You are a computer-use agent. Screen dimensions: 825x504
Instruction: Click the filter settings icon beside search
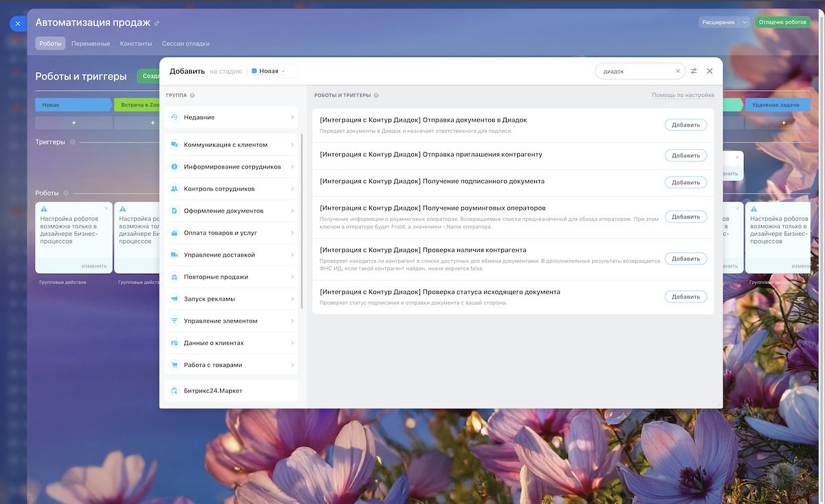[x=694, y=71]
